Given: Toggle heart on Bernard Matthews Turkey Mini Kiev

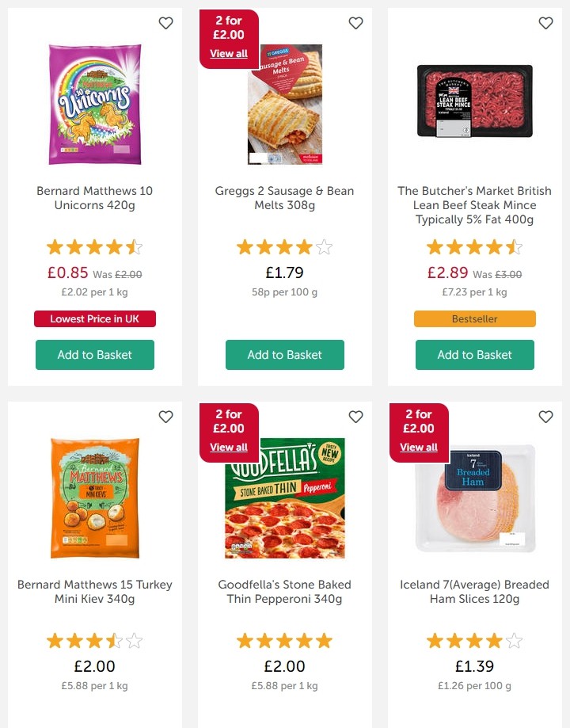Looking at the screenshot, I should point(165,417).
